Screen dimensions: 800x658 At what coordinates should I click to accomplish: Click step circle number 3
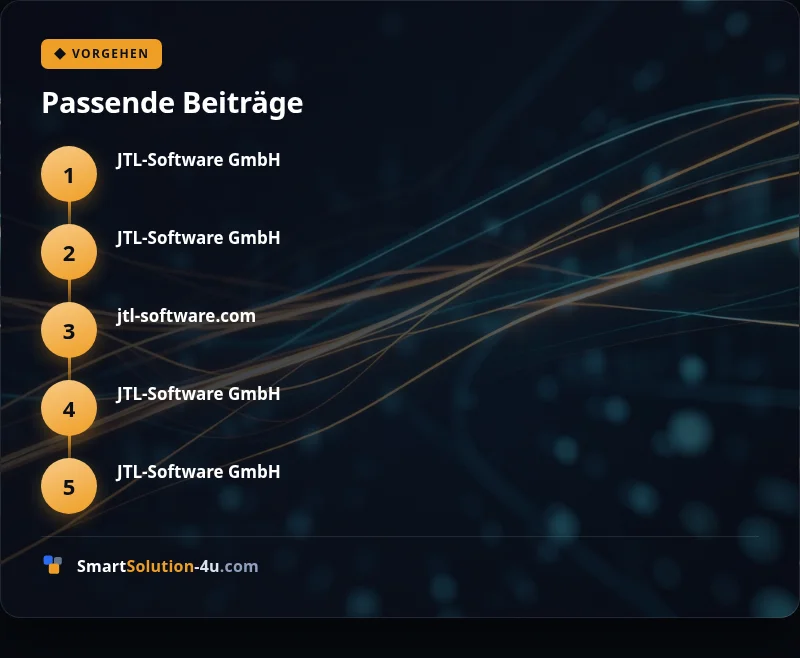[69, 331]
